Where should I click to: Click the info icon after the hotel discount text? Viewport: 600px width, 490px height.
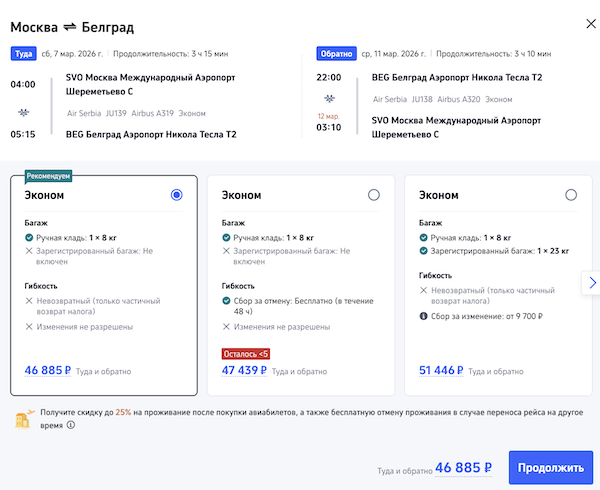[70, 424]
